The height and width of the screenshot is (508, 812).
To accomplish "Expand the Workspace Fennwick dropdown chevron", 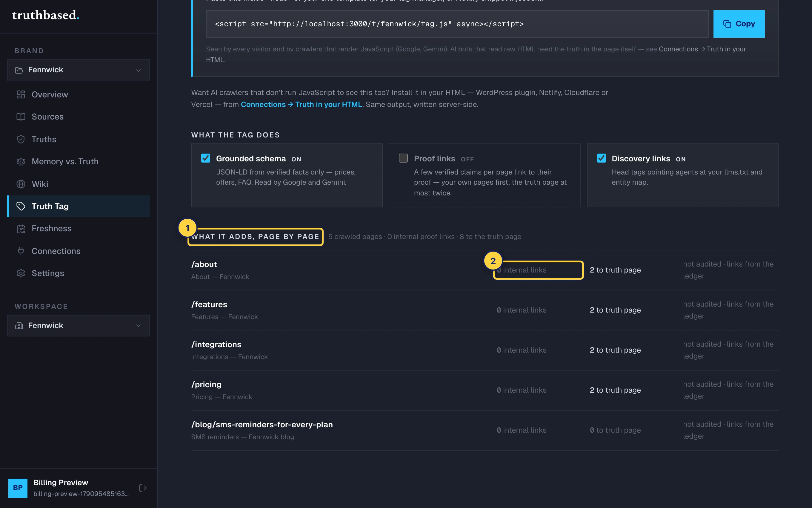I will coord(139,325).
